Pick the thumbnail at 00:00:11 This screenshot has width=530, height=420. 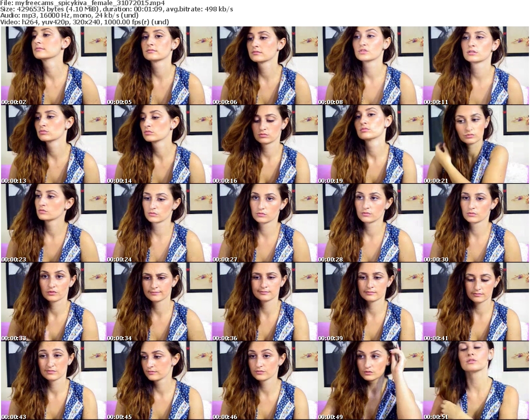476,66
